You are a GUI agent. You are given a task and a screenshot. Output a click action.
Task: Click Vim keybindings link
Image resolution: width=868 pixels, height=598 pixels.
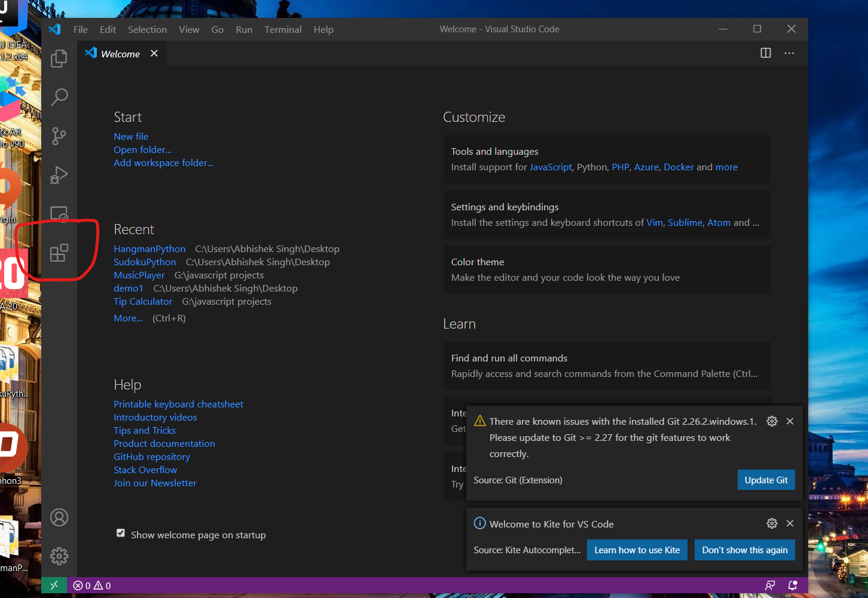655,222
